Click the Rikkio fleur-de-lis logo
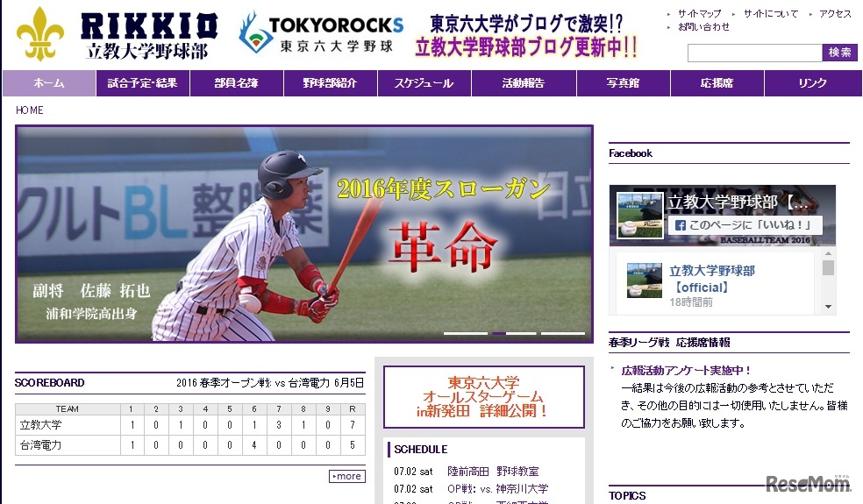 (x=39, y=34)
